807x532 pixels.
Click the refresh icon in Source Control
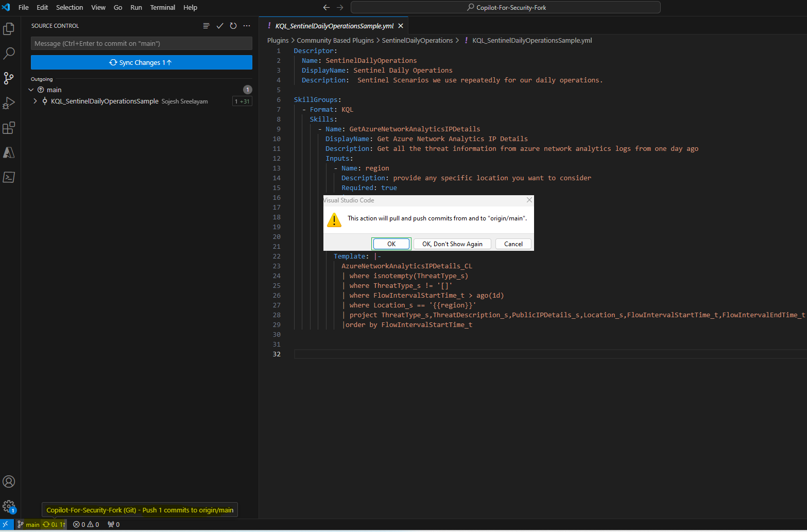[233, 26]
